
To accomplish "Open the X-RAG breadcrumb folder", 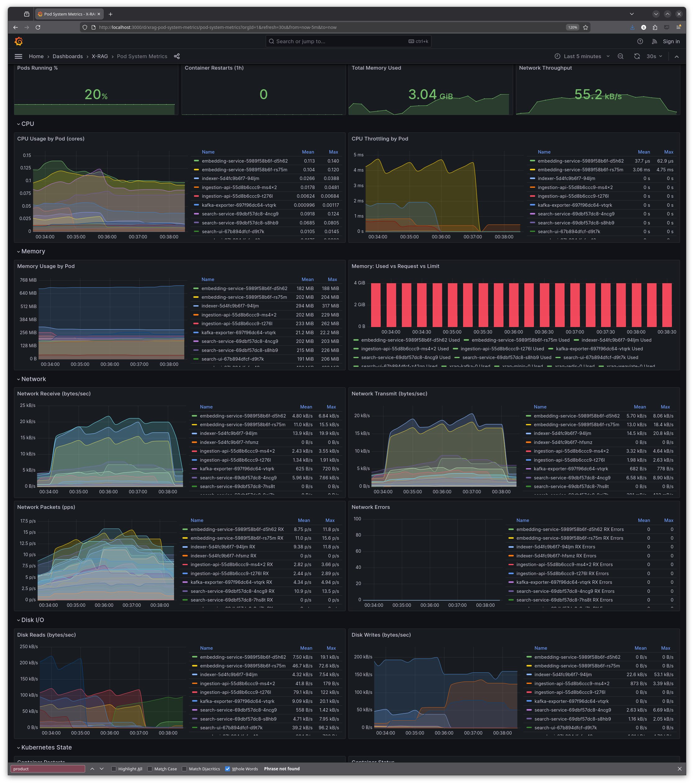I will [x=100, y=56].
